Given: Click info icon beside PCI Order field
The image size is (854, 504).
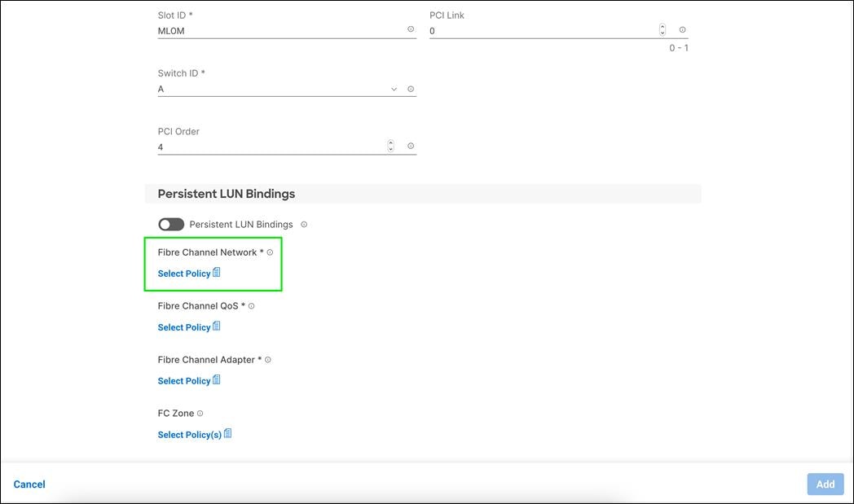Looking at the screenshot, I should pos(411,146).
